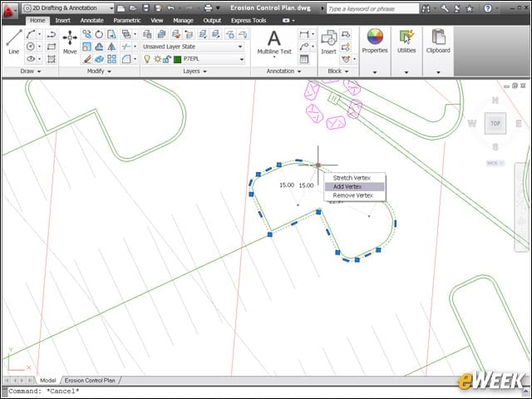The image size is (532, 399).
Task: Toggle the layer lock padlock icon
Action: point(166,59)
